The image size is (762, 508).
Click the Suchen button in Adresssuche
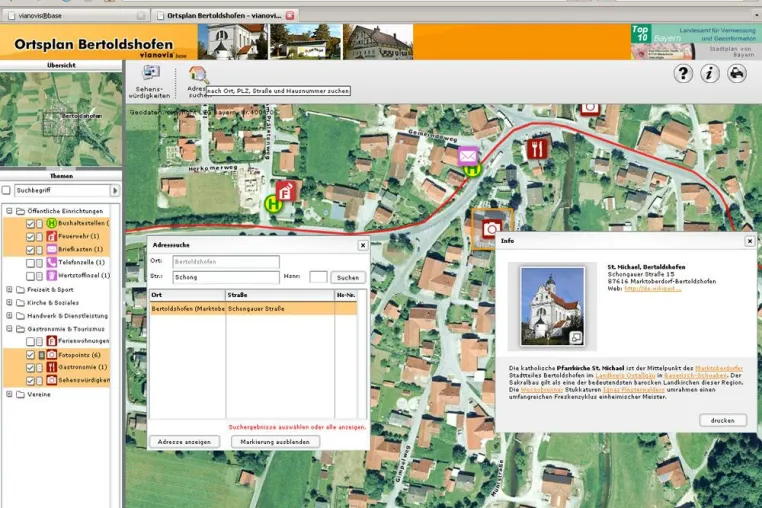[348, 278]
